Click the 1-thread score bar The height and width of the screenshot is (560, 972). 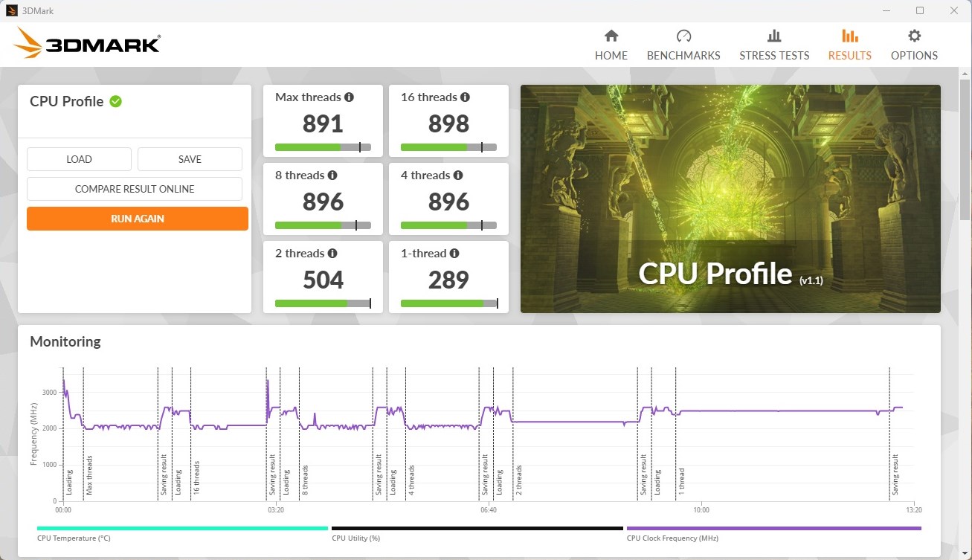(x=448, y=303)
